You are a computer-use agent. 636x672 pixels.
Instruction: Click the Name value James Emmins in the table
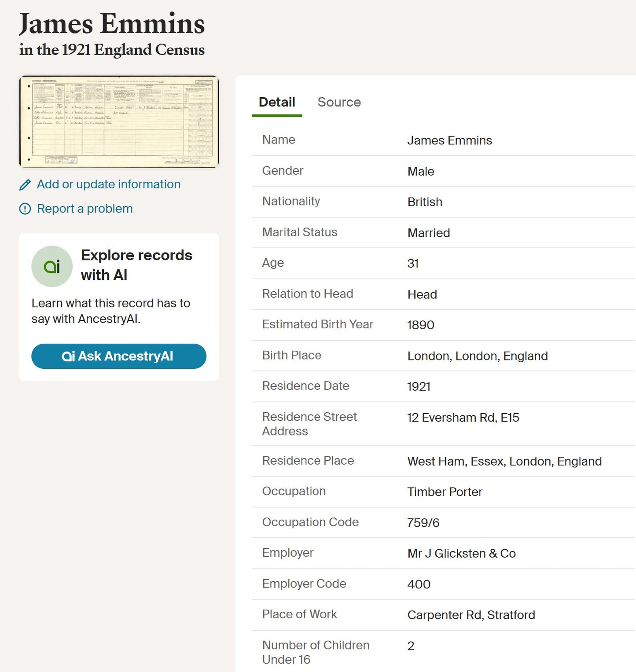(449, 140)
